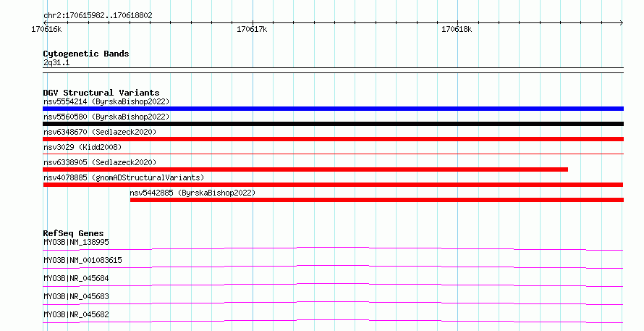
Task: Select the red nsv6348670 variant bar
Action: [333, 139]
